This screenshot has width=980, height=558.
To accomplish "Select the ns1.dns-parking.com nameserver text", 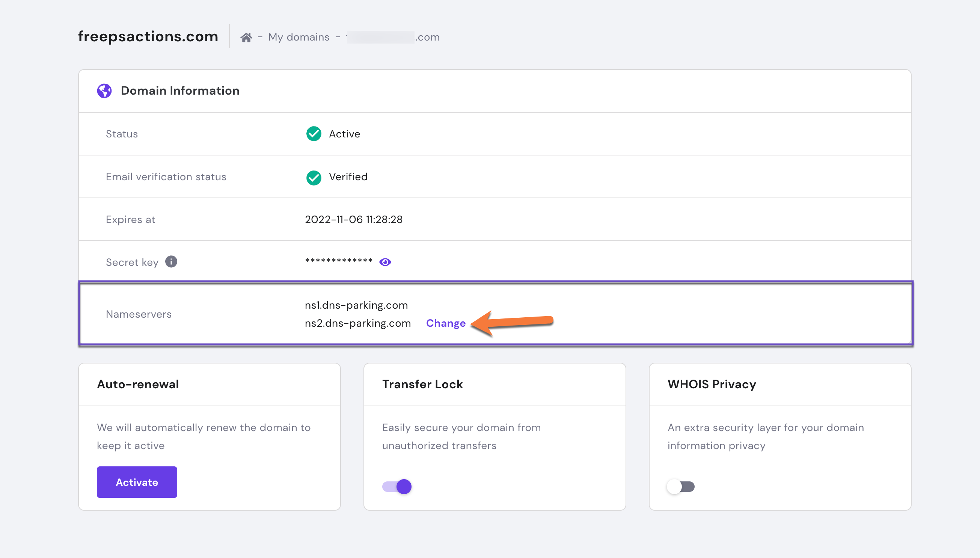I will (356, 305).
